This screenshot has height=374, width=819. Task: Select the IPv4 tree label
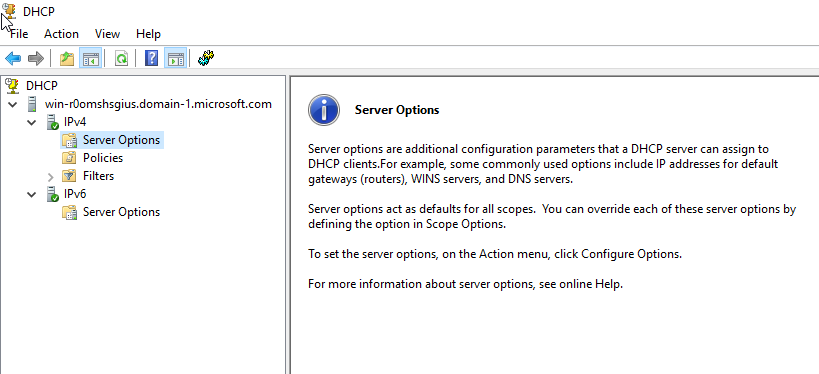75,122
